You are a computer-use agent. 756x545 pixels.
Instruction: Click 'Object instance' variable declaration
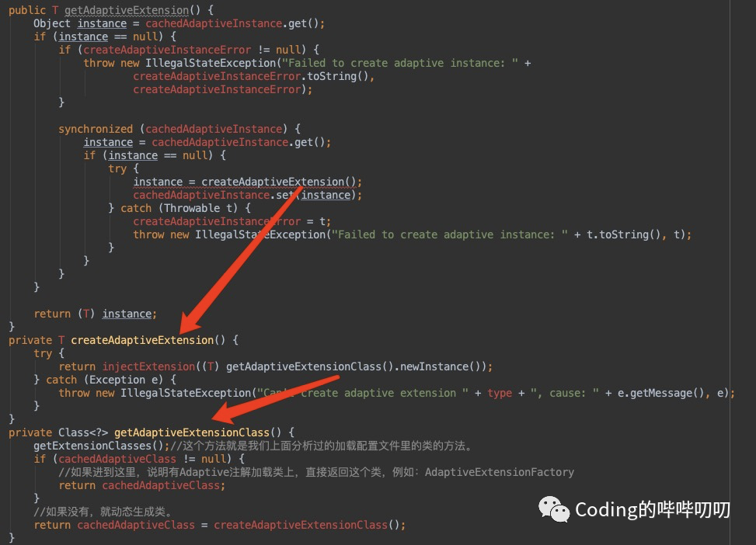pos(80,23)
